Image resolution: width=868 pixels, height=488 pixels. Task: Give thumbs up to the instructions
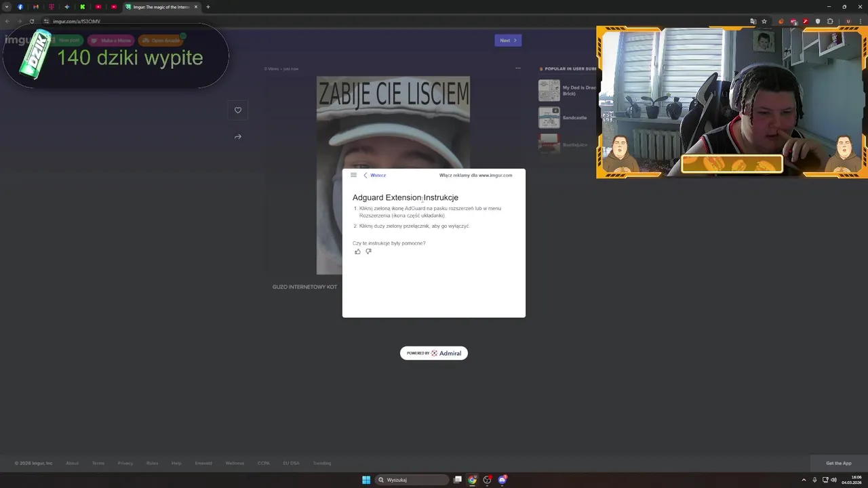tap(357, 251)
